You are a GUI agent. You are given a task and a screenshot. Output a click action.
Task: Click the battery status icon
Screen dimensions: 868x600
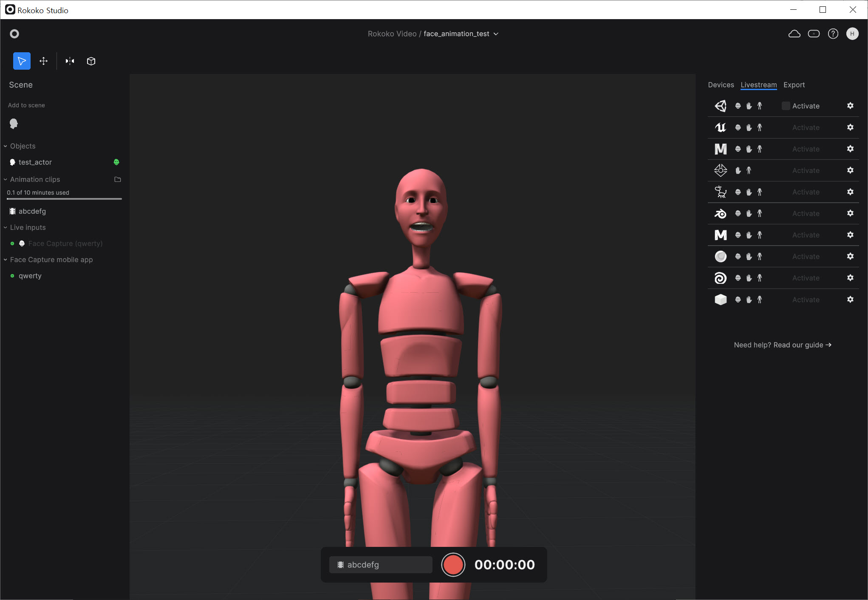[x=814, y=34]
